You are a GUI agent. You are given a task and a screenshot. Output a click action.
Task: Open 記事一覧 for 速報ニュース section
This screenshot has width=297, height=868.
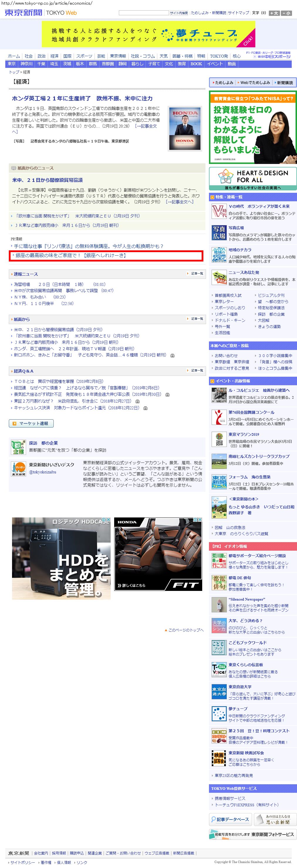pos(197,274)
